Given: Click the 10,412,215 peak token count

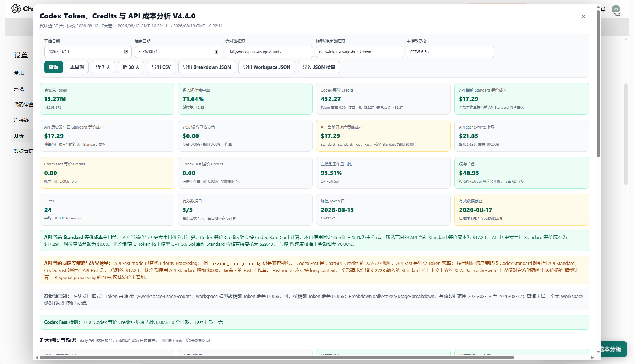Looking at the screenshot, I should (329, 218).
